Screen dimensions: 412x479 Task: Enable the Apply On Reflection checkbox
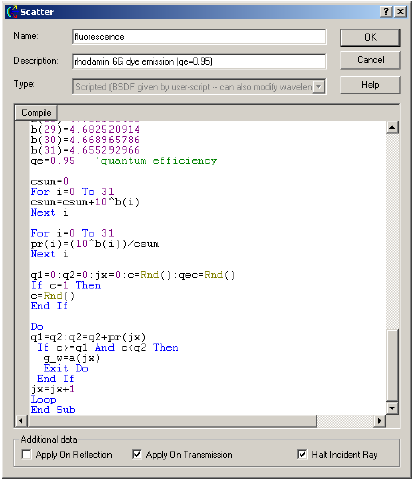(x=26, y=454)
